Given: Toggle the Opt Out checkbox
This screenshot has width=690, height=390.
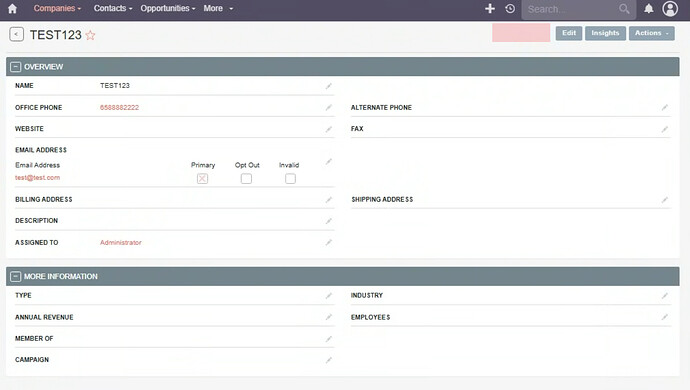Looking at the screenshot, I should point(246,178).
